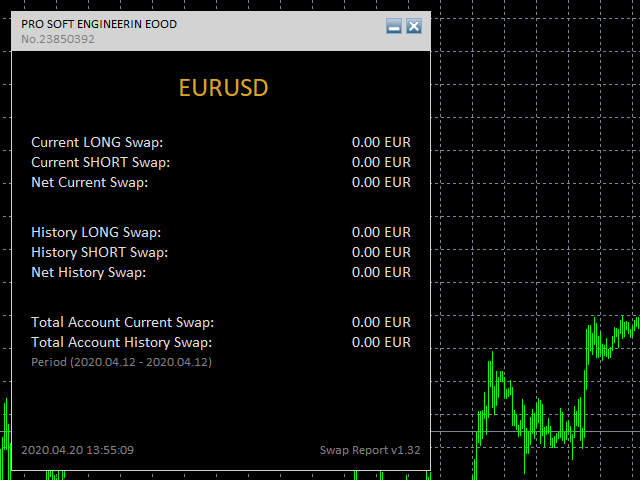Screen dimensions: 640x480
Task: Minimize the Swap Report panel
Action: pyautogui.click(x=394, y=26)
